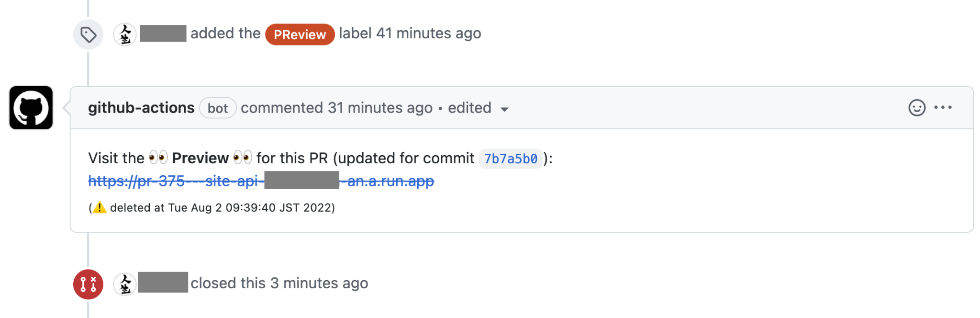Click the commented 31 minutes ago timestamp
The image size is (980, 318).
336,108
